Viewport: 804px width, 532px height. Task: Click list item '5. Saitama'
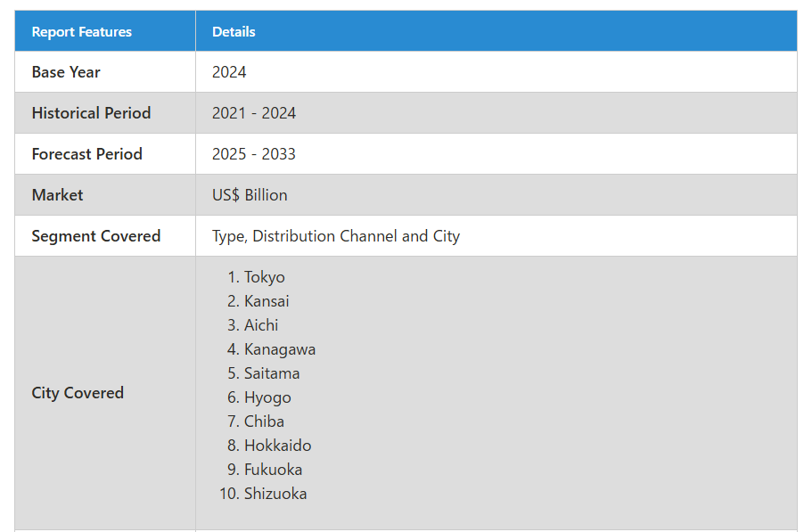[264, 373]
